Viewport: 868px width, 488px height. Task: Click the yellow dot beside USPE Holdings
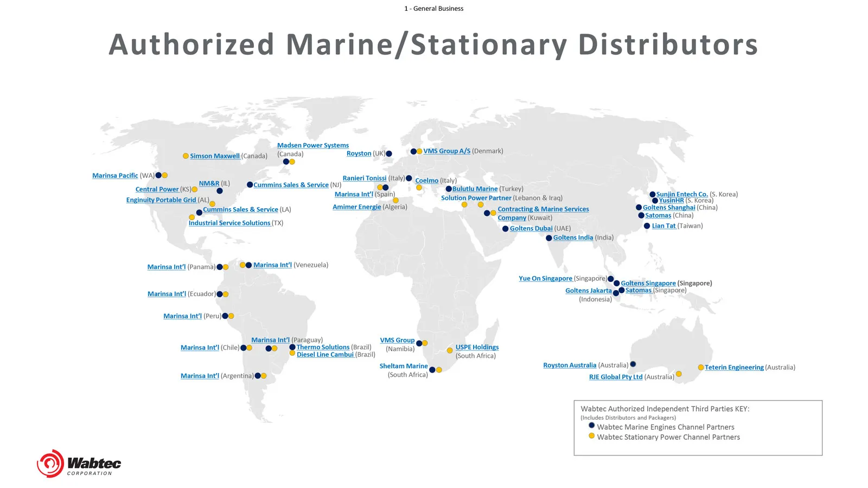[x=450, y=351]
